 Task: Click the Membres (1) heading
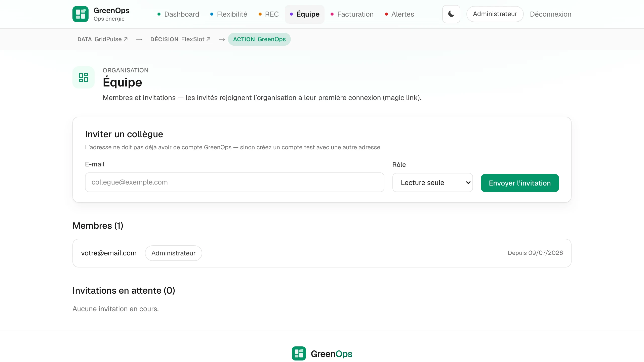(x=98, y=226)
